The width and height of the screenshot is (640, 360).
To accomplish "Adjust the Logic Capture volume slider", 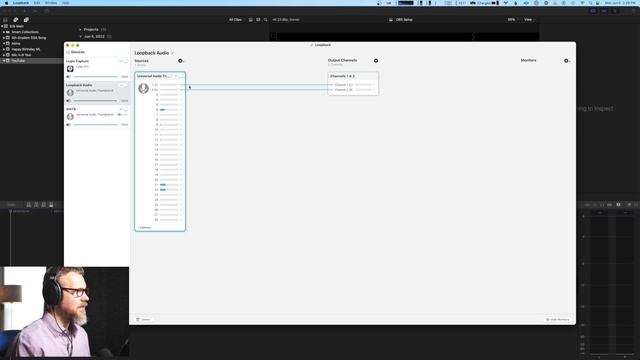I will click(96, 77).
